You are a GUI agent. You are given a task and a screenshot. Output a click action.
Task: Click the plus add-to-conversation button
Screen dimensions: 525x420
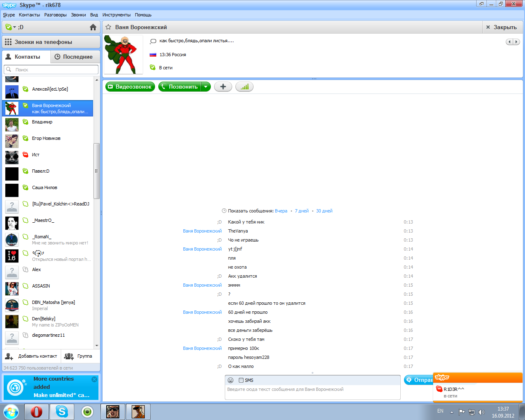223,87
